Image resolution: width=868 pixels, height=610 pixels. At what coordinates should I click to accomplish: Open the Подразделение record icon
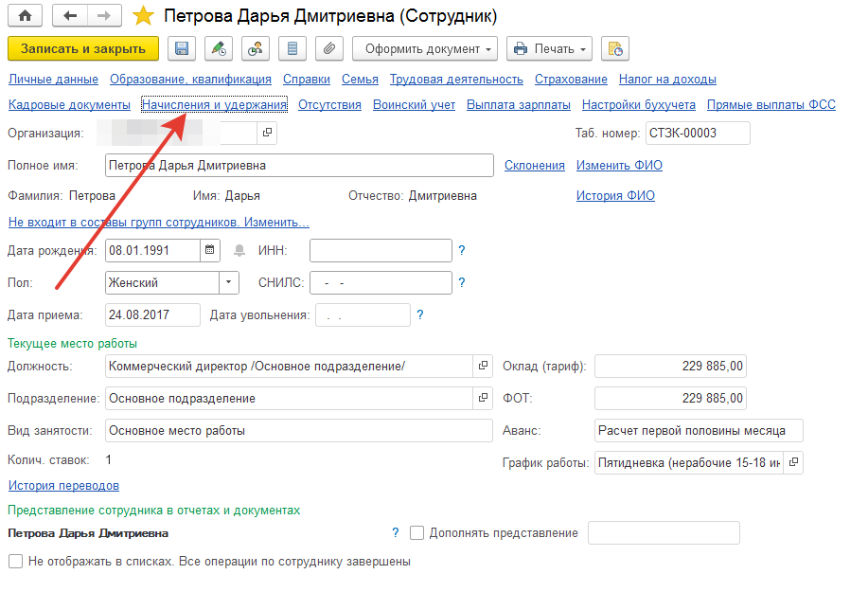(x=484, y=398)
